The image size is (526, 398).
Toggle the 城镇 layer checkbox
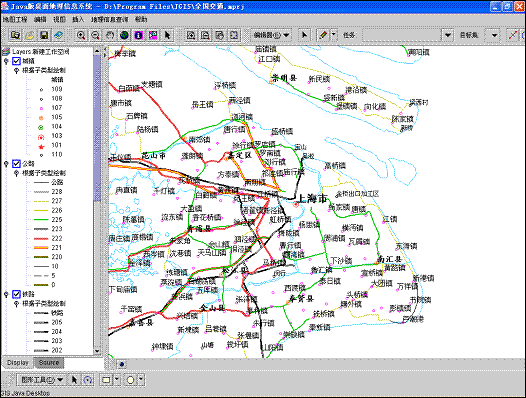click(x=16, y=61)
